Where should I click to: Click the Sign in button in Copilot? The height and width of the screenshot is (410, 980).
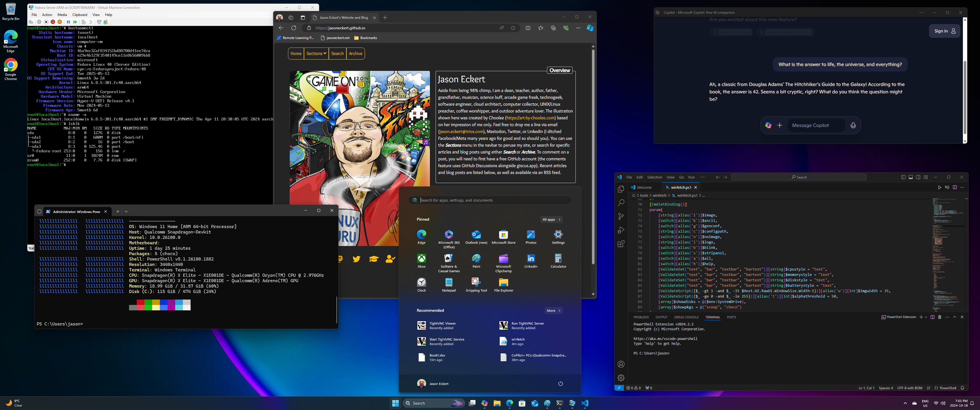[944, 31]
